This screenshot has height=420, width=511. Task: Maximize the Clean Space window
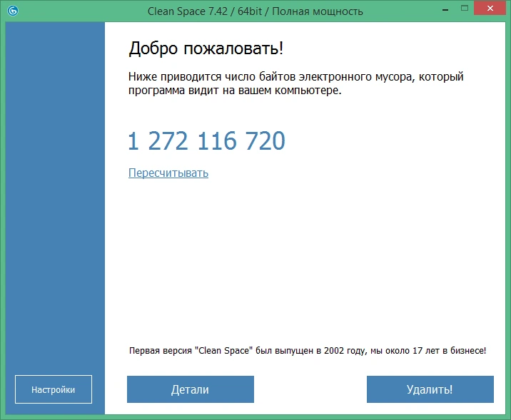[x=465, y=9]
